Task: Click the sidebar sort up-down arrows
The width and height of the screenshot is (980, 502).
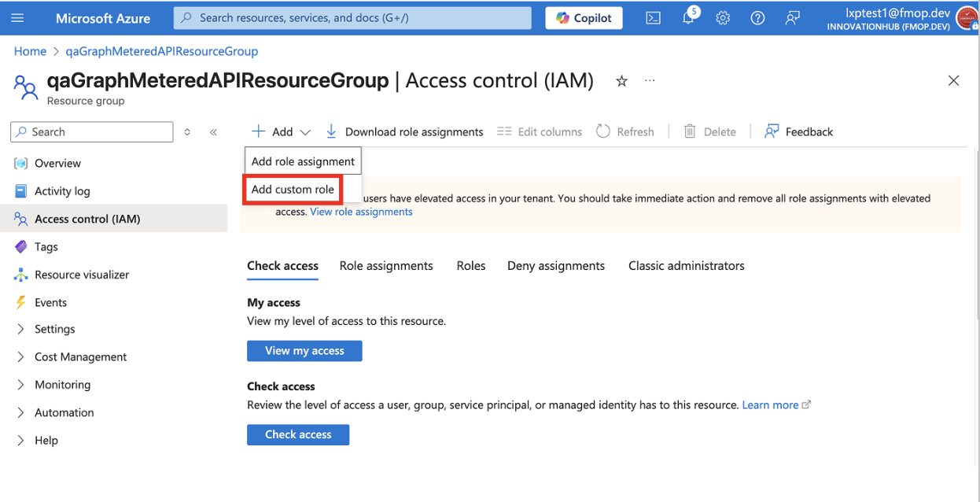Action: 187,132
